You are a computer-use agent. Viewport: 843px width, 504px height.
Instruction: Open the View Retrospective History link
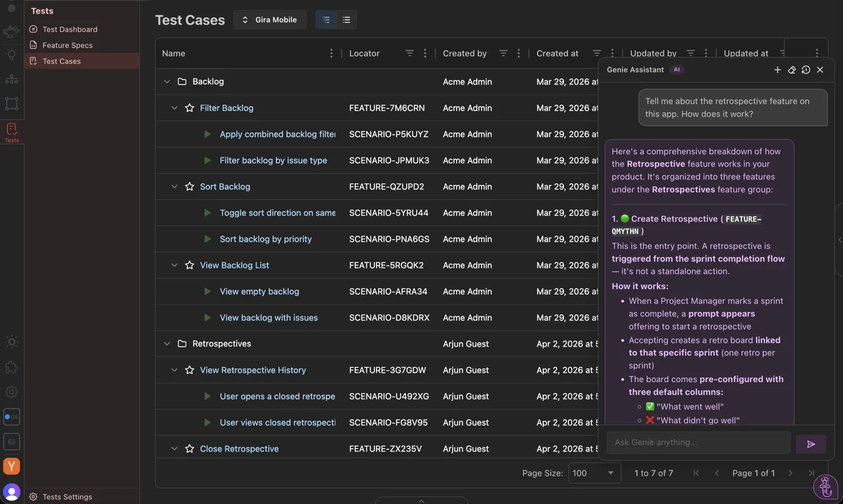(253, 370)
